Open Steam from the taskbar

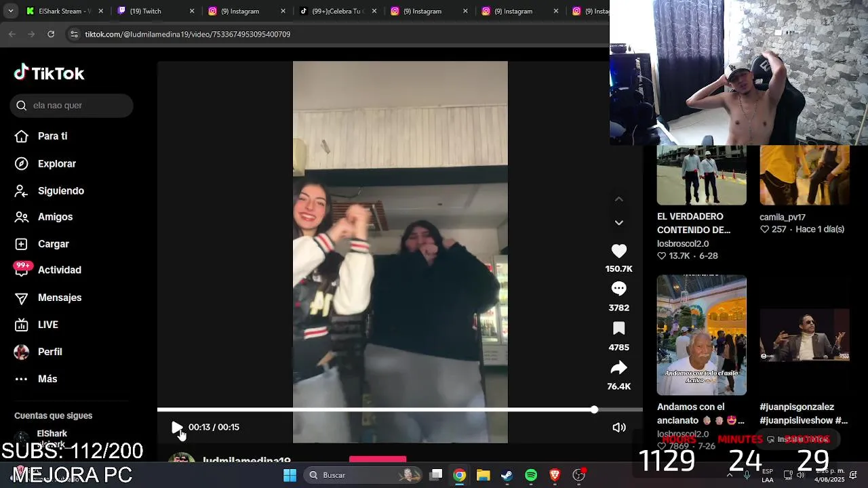click(x=507, y=475)
